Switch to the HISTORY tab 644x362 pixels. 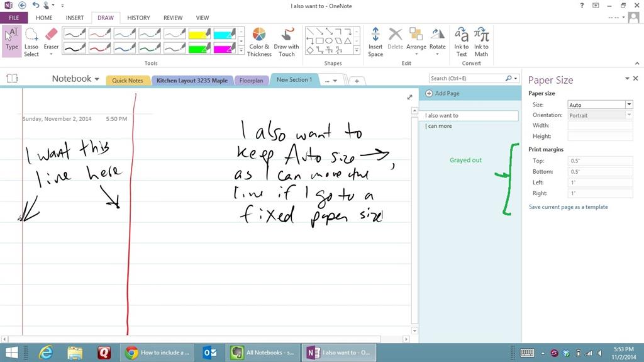click(138, 18)
